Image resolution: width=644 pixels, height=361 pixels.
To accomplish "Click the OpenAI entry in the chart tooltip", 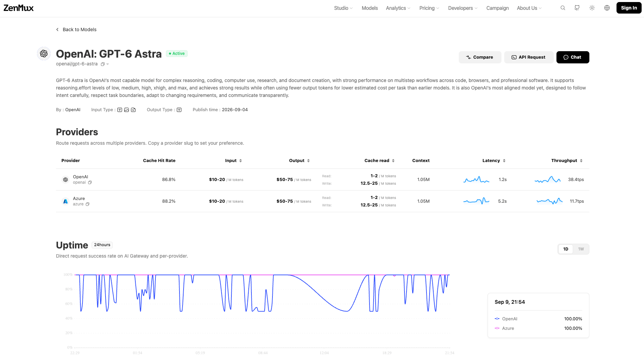I will [x=538, y=319].
